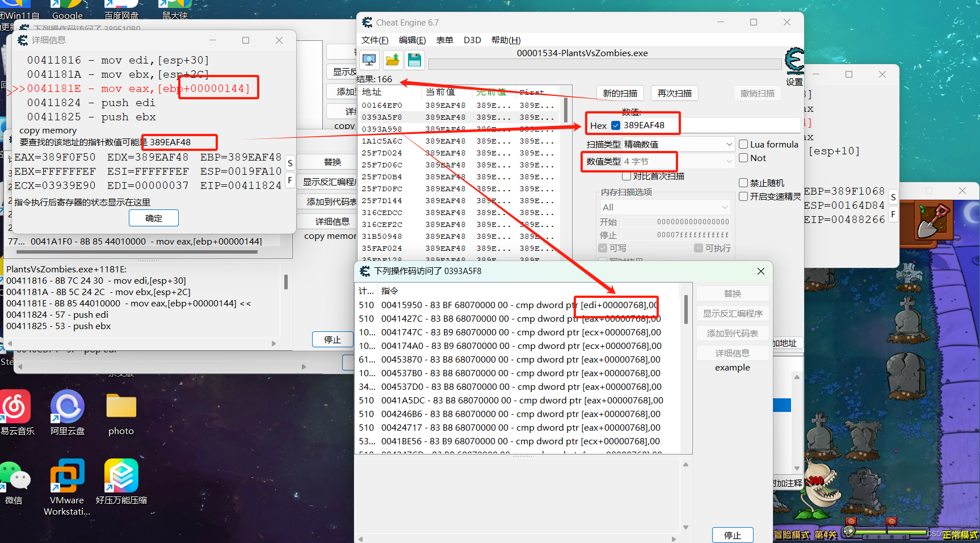This screenshot has height=543, width=980.
Task: Click the detail info window title icon
Action: click(23, 40)
